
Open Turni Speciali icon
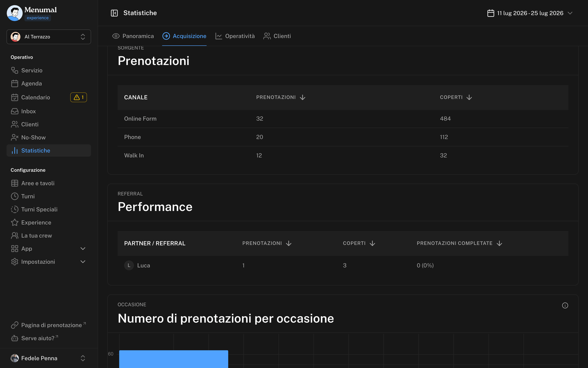click(x=15, y=209)
